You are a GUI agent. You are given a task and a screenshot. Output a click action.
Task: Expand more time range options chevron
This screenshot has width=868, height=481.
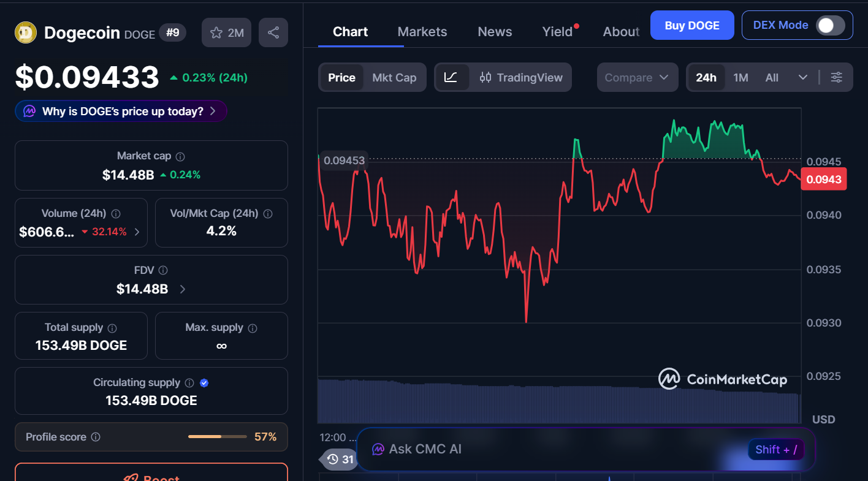803,77
